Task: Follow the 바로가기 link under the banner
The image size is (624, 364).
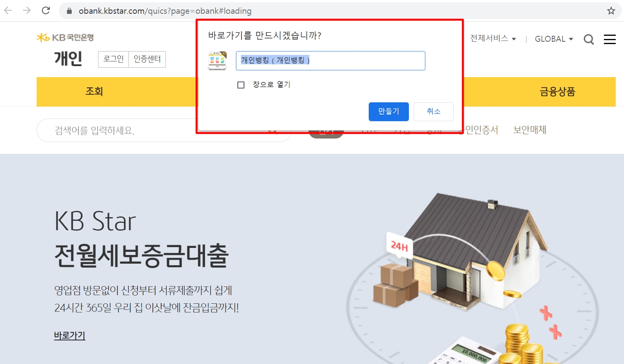Action: pos(70,336)
